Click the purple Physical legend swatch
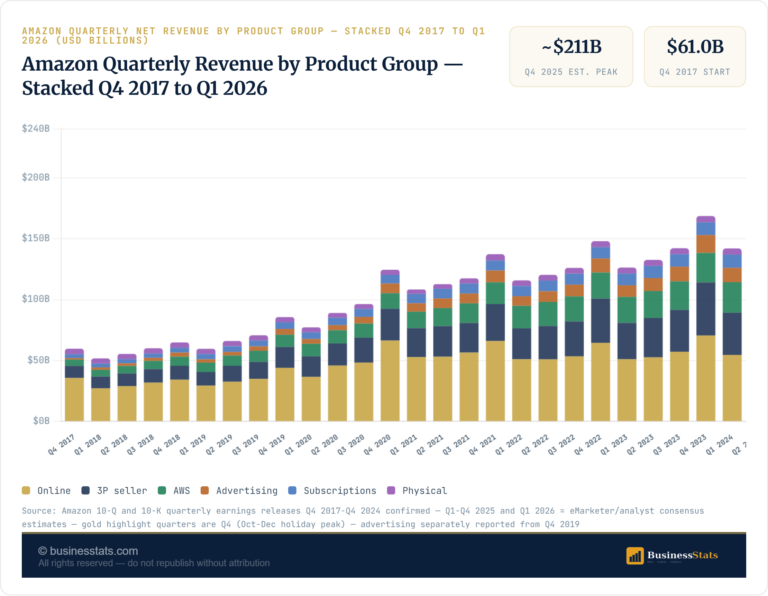Image resolution: width=768 pixels, height=596 pixels. (x=391, y=491)
